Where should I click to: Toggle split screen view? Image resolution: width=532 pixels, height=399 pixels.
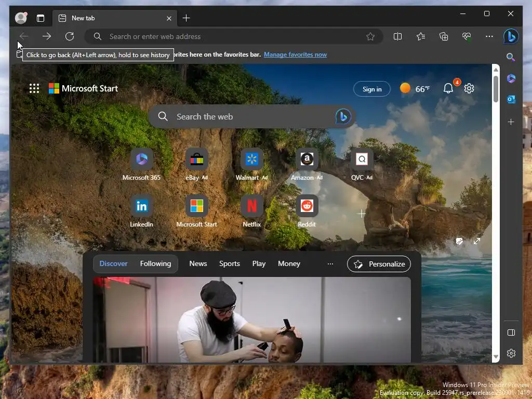397,36
